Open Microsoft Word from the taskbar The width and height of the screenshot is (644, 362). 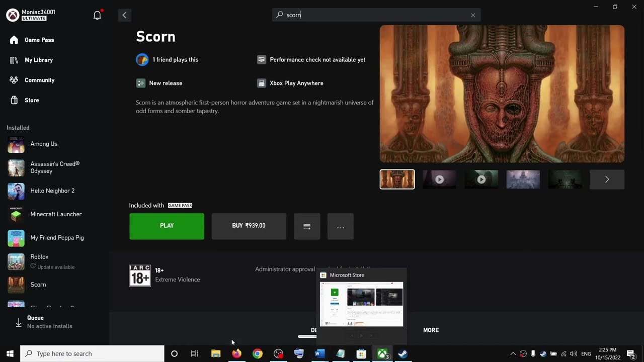pyautogui.click(x=319, y=354)
